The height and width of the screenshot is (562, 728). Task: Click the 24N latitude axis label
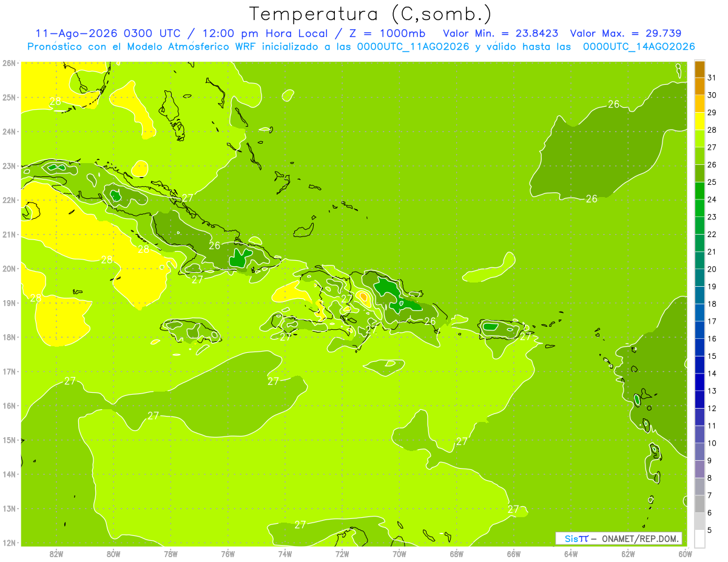(x=9, y=132)
